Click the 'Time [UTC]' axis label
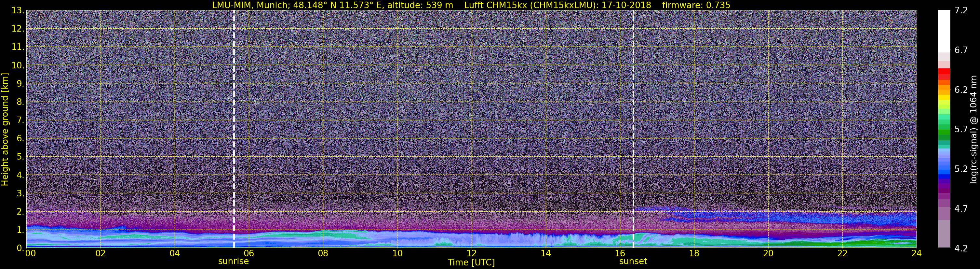 click(471, 262)
